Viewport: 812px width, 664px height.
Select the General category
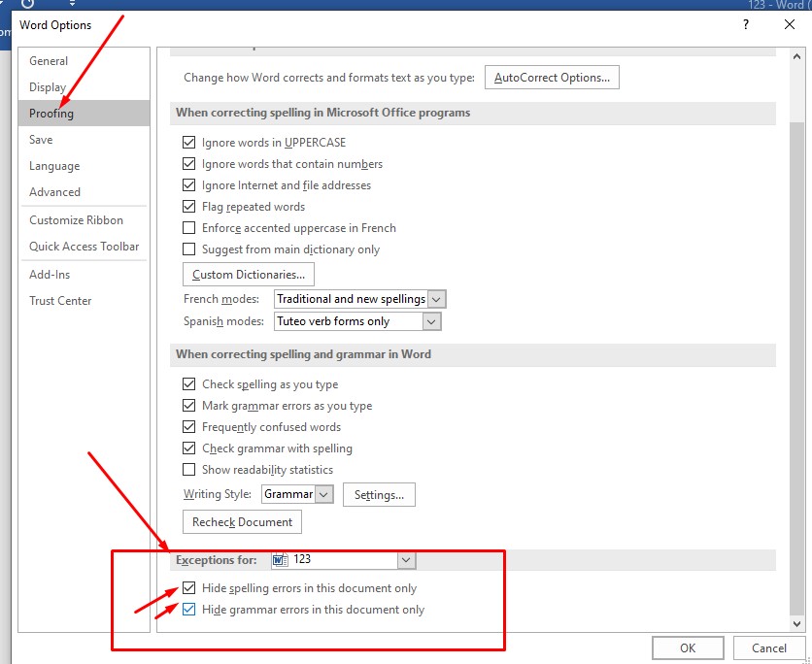point(84,61)
